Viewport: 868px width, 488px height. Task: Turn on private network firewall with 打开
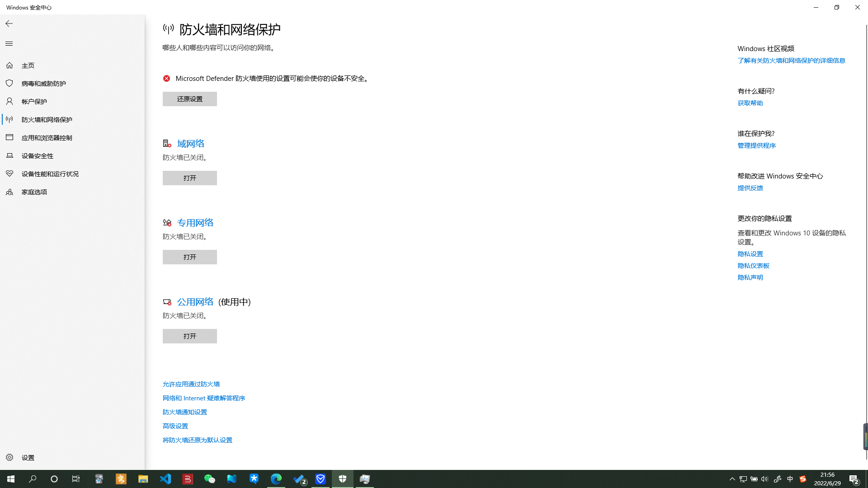190,257
